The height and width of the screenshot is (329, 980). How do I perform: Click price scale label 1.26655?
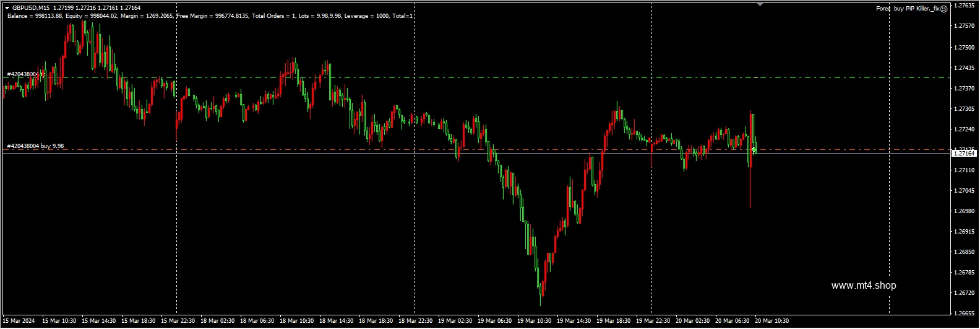pyautogui.click(x=965, y=313)
